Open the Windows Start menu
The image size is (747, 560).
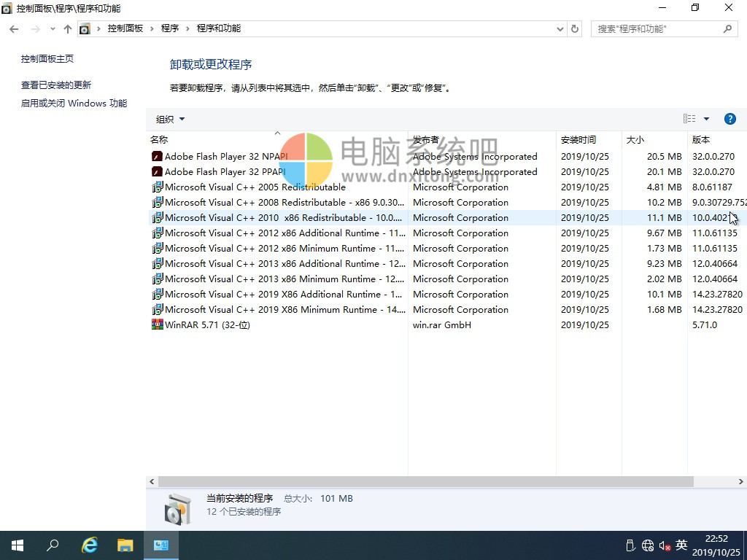tap(17, 545)
